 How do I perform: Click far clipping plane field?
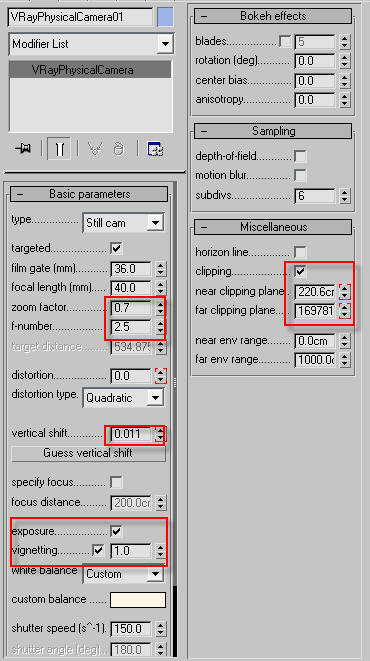click(315, 311)
